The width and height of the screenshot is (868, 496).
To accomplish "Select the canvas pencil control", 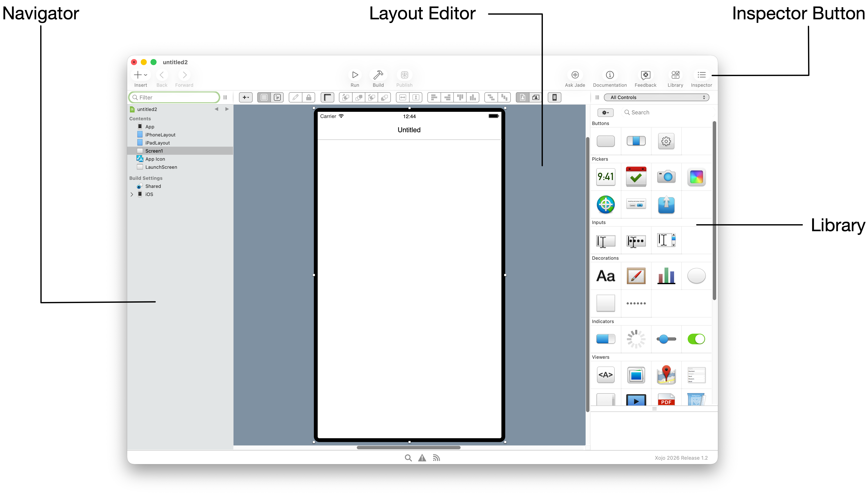I will 636,276.
